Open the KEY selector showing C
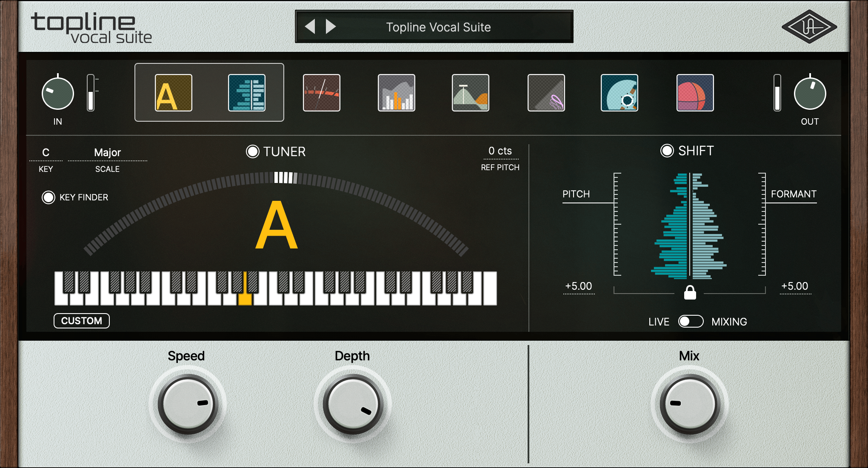Screen dimensions: 868x468 click(x=46, y=152)
